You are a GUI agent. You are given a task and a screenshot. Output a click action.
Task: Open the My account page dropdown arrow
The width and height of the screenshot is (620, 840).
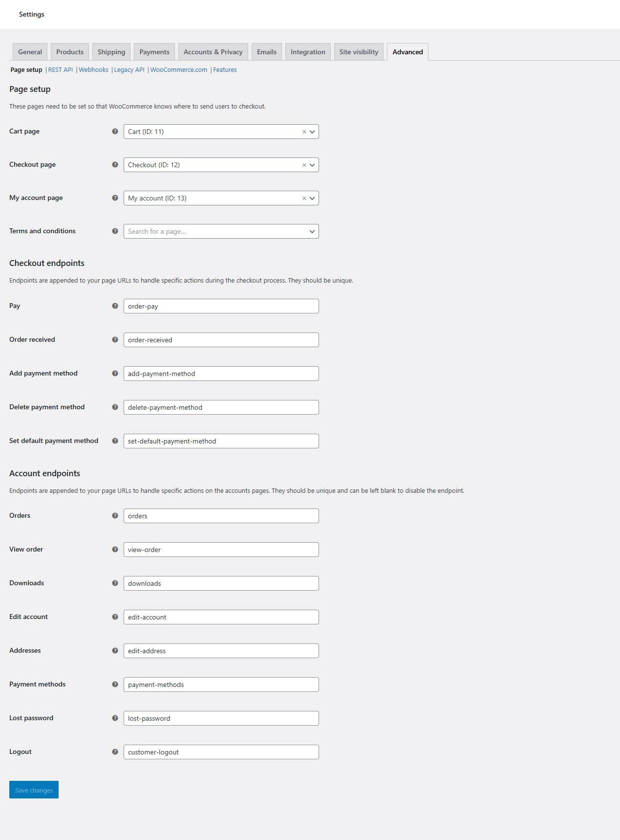pos(312,199)
